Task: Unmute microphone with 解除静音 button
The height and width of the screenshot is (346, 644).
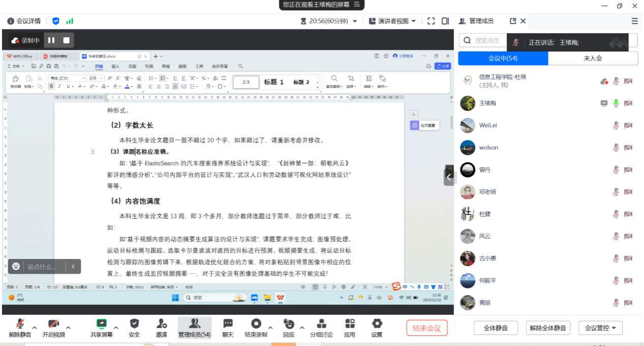Action: click(20, 324)
